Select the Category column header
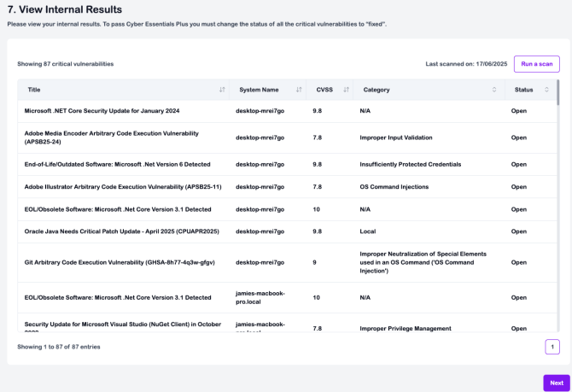Image resolution: width=572 pixels, height=392 pixels. click(376, 90)
